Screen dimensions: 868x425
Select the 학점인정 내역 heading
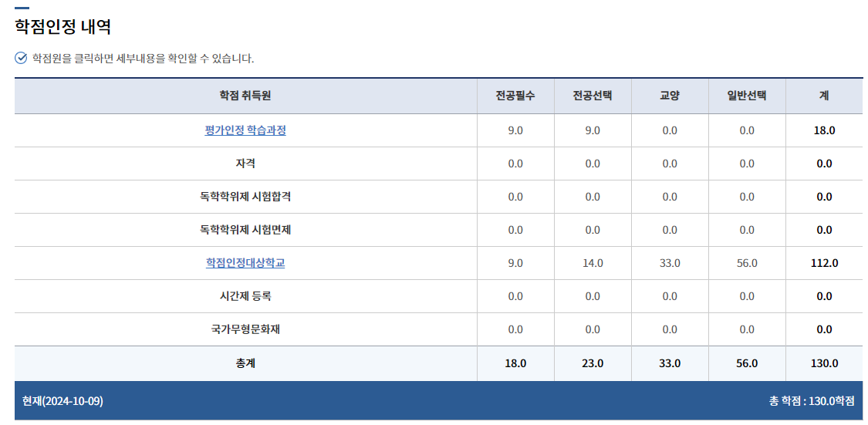(x=63, y=26)
